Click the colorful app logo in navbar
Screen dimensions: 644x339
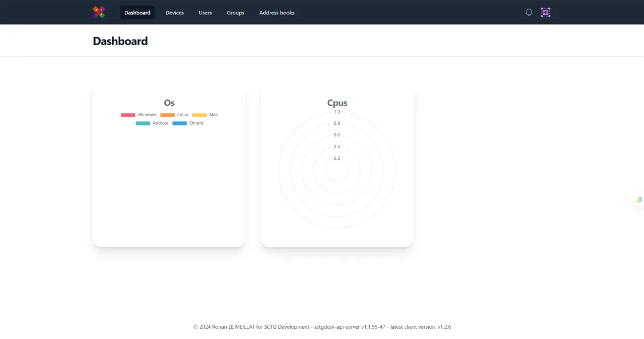pyautogui.click(x=98, y=13)
